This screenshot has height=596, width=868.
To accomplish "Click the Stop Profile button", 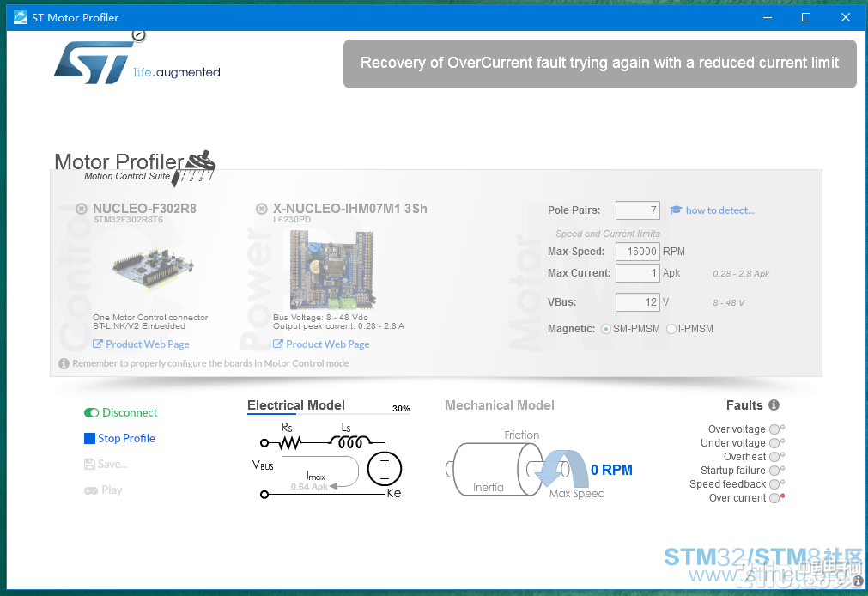I will coord(119,438).
